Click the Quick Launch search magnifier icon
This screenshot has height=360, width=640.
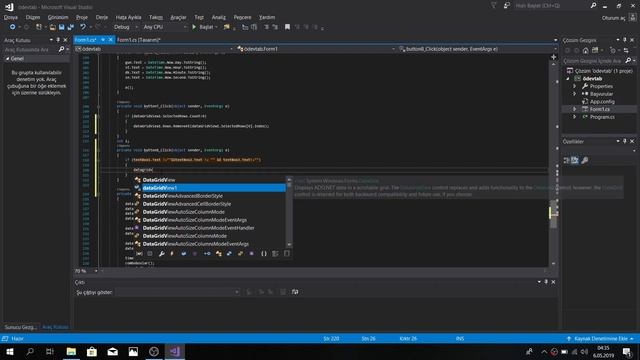coord(593,6)
